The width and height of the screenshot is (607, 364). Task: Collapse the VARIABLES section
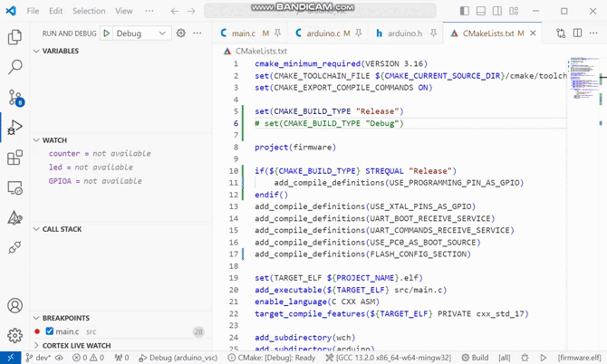(x=36, y=51)
